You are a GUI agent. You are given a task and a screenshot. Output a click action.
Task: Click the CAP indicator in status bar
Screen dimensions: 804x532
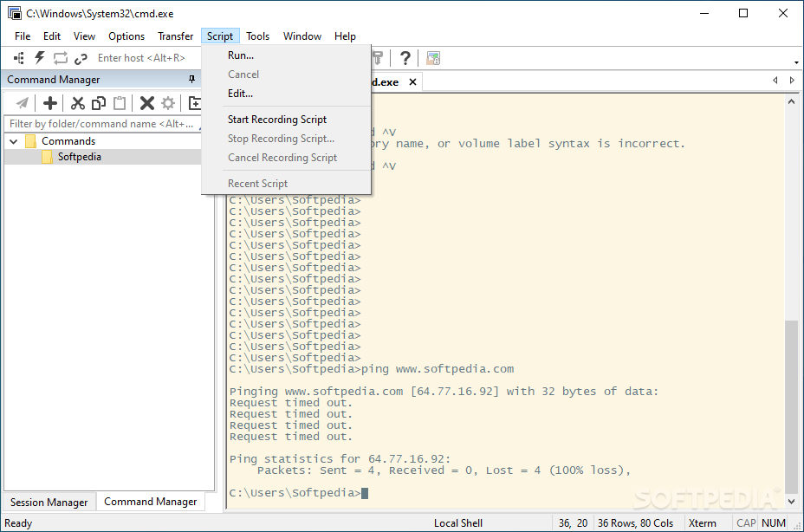pos(746,523)
